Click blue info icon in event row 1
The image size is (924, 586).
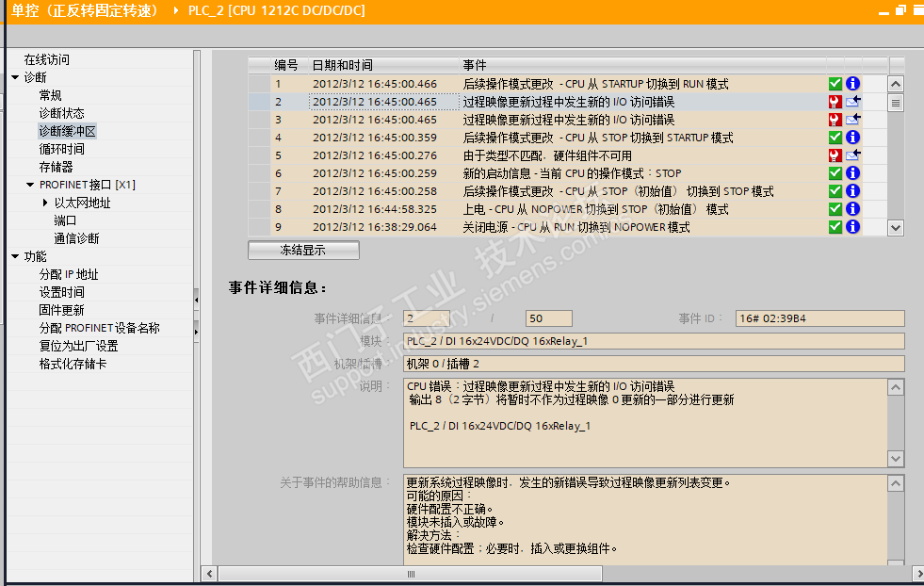852,84
